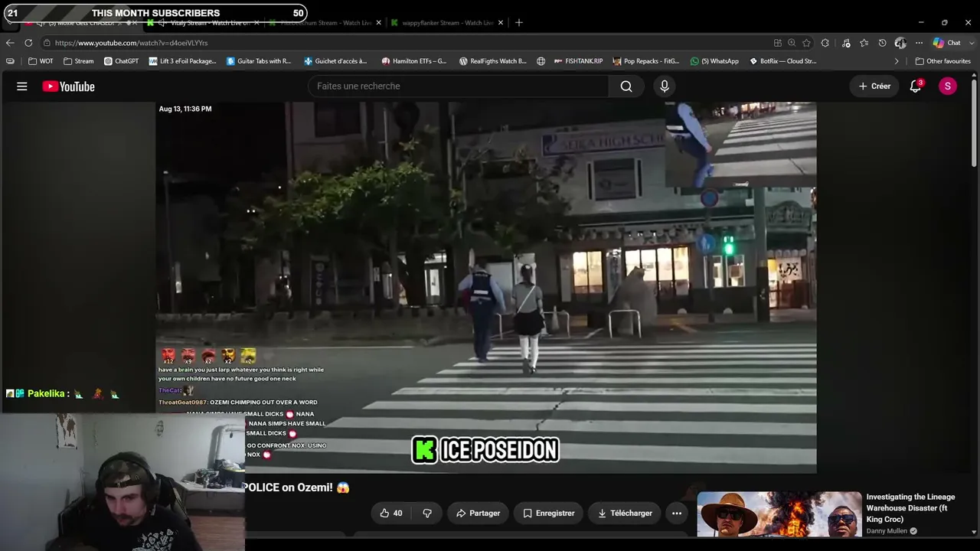Open a new browser tab
This screenshot has height=551, width=980.
519,23
